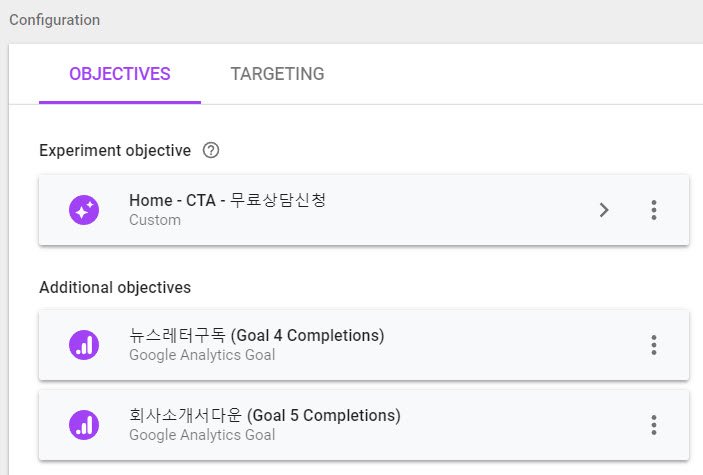
Task: Click the analytics icon for 뉴스레터구독 goal
Action: tap(84, 345)
